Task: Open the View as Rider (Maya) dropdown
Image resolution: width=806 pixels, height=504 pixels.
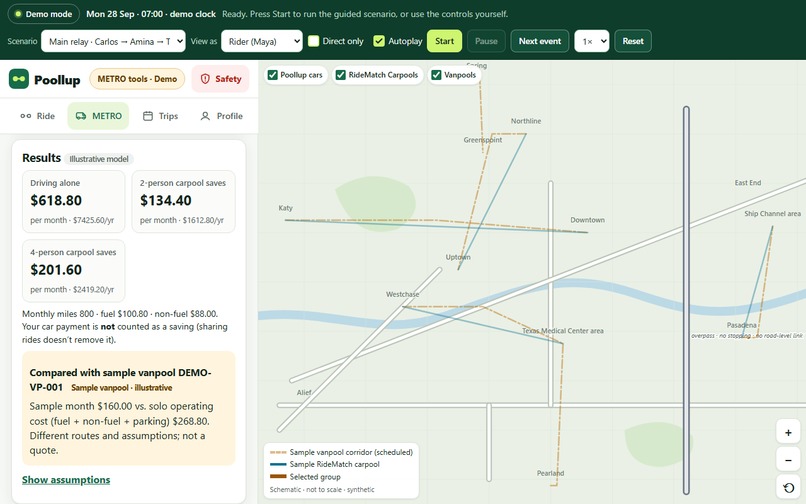Action: tap(262, 41)
